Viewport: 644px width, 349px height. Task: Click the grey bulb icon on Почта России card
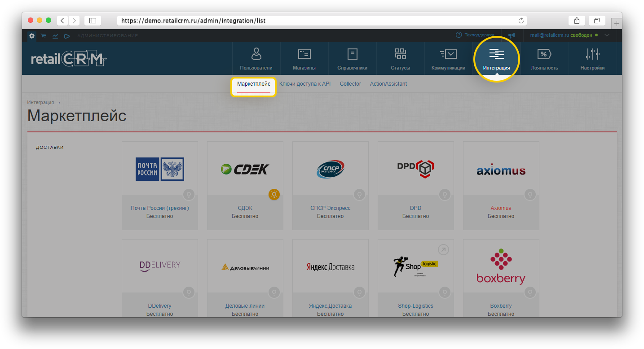(189, 195)
